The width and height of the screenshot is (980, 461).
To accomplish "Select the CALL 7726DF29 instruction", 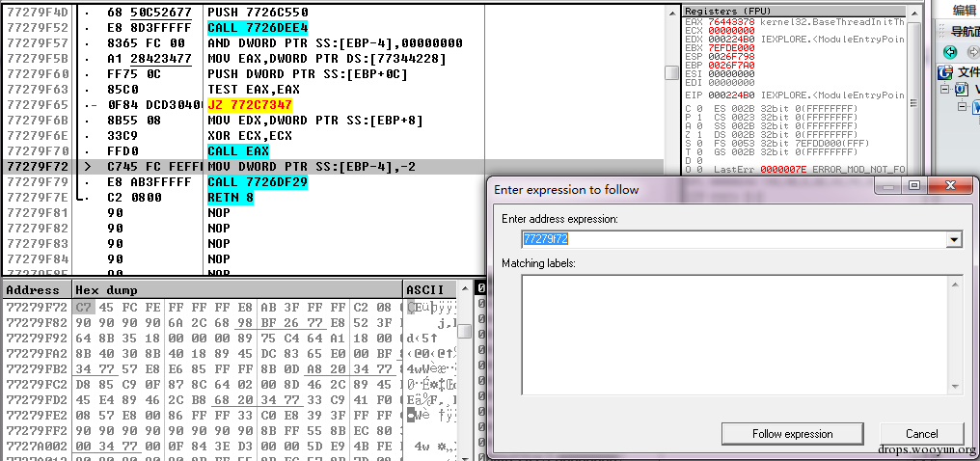I will click(258, 181).
